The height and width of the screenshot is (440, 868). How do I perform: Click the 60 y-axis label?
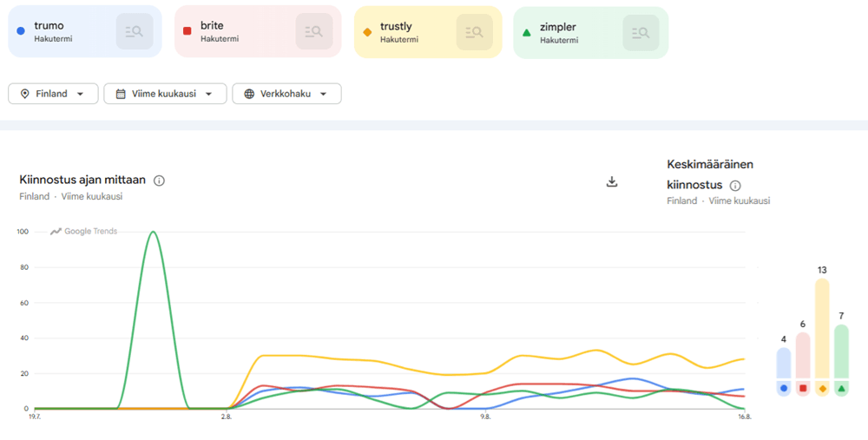[x=24, y=303]
